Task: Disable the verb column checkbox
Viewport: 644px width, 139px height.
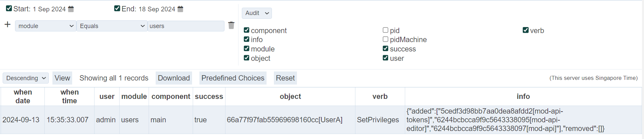Action: pyautogui.click(x=526, y=30)
